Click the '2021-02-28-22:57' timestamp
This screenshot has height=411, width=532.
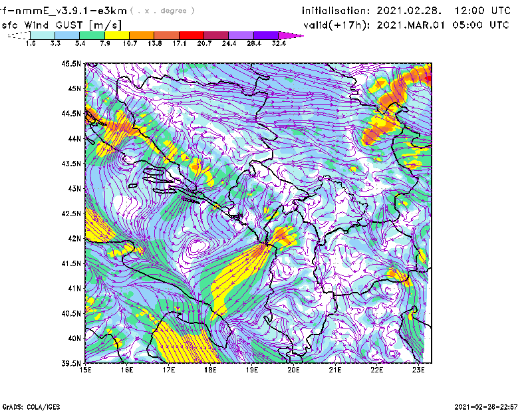(486, 407)
